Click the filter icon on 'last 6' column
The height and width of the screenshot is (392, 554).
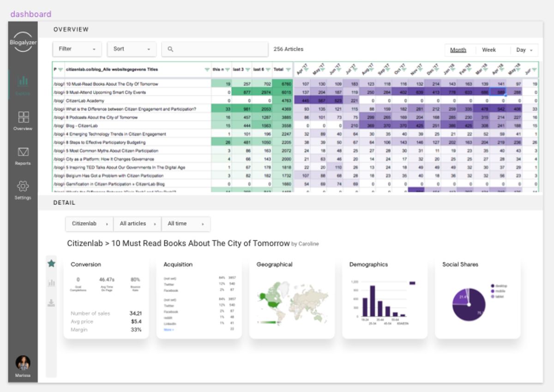coord(268,70)
